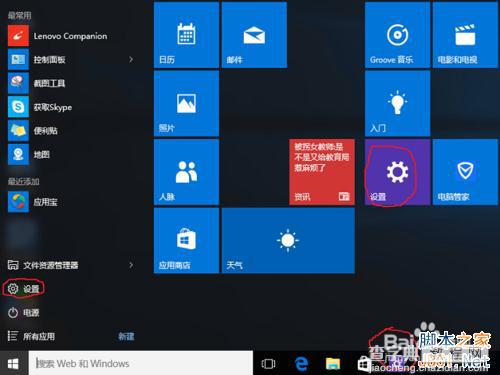Image resolution: width=500 pixels, height=375 pixels.
Task: Open the 天气 weather tile
Action: click(288, 241)
